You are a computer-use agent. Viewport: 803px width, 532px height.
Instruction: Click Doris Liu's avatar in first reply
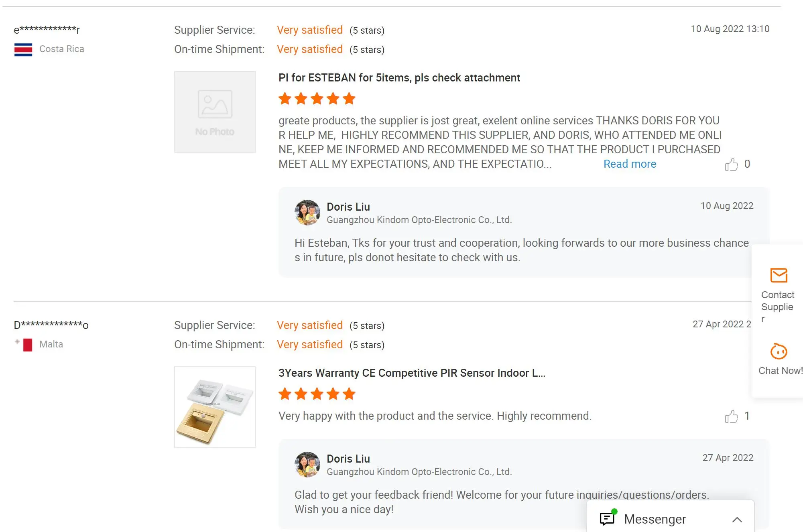click(x=307, y=213)
